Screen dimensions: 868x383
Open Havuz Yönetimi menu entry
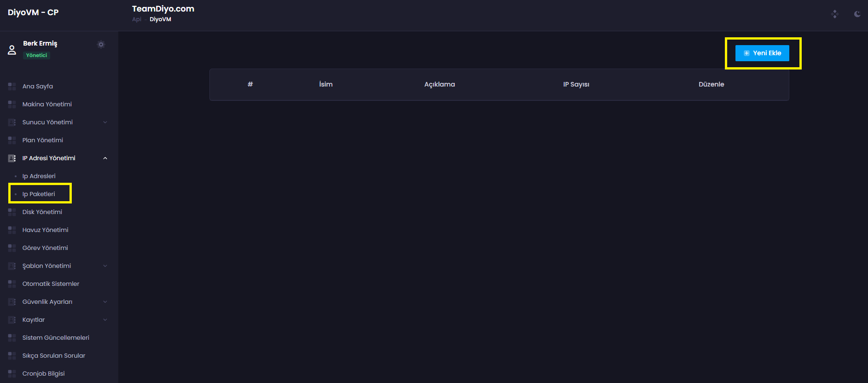(x=46, y=230)
